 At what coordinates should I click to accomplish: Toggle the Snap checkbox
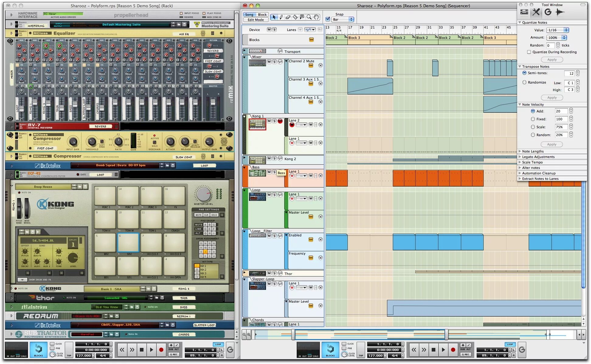(x=328, y=19)
